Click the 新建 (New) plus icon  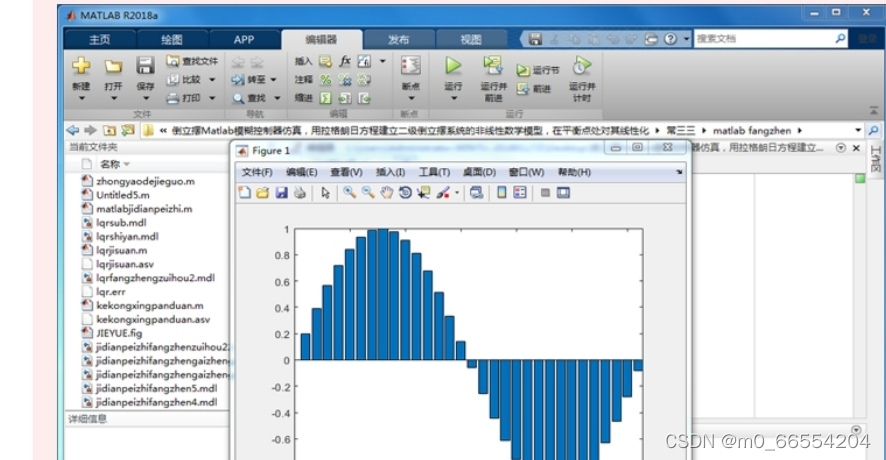[x=81, y=66]
